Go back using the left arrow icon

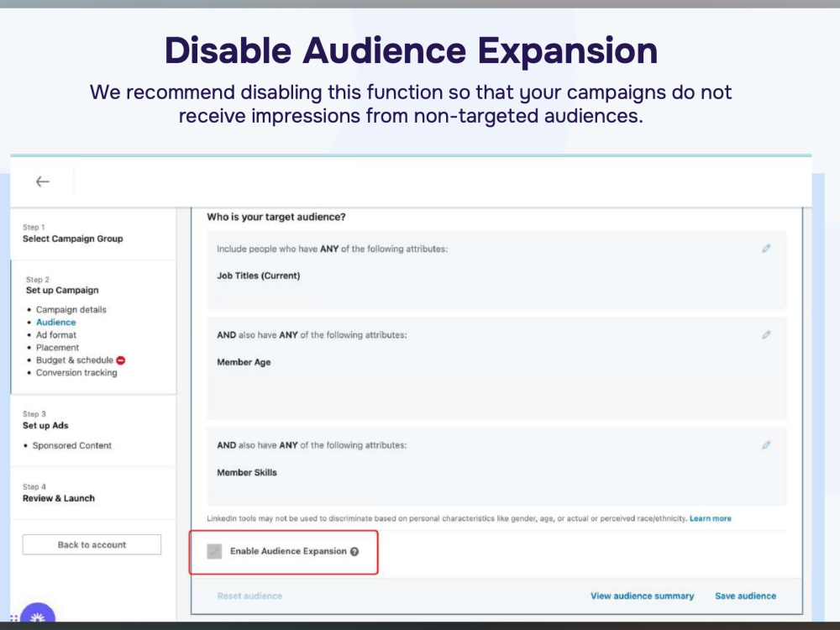42,181
